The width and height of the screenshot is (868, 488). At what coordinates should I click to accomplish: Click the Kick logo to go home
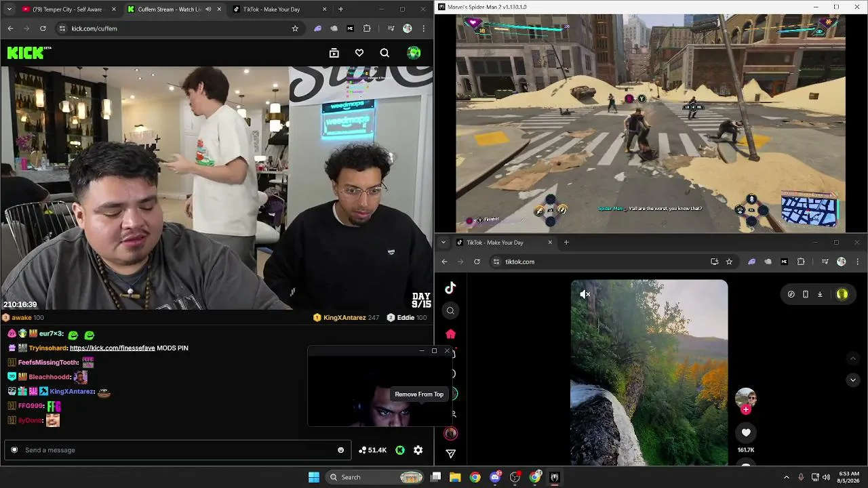[x=29, y=53]
